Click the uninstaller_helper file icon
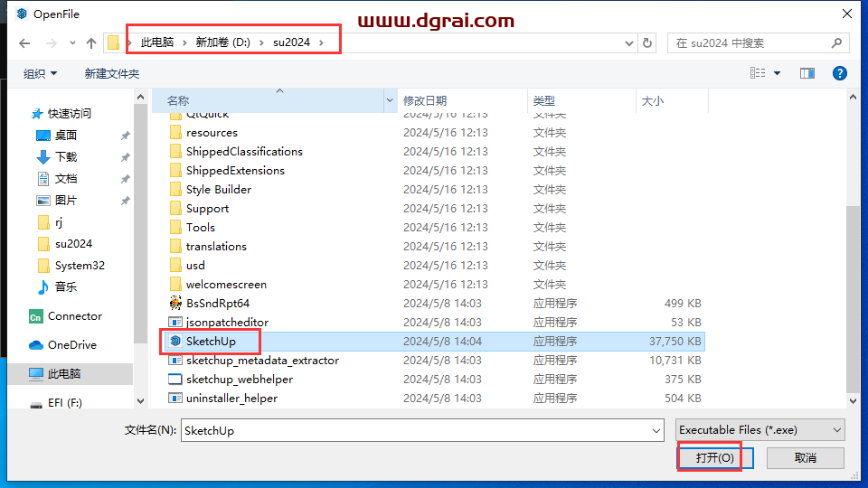Screen dimensions: 868x488 [x=175, y=398]
